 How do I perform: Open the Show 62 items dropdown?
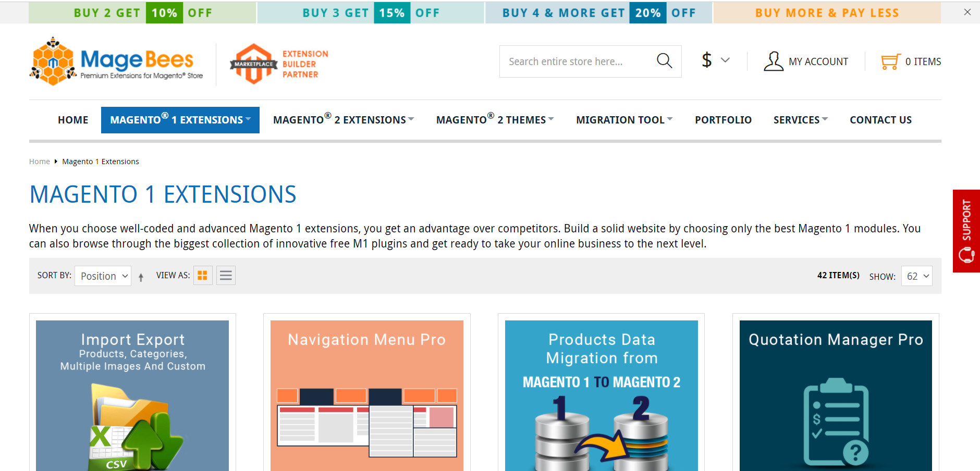[917, 276]
